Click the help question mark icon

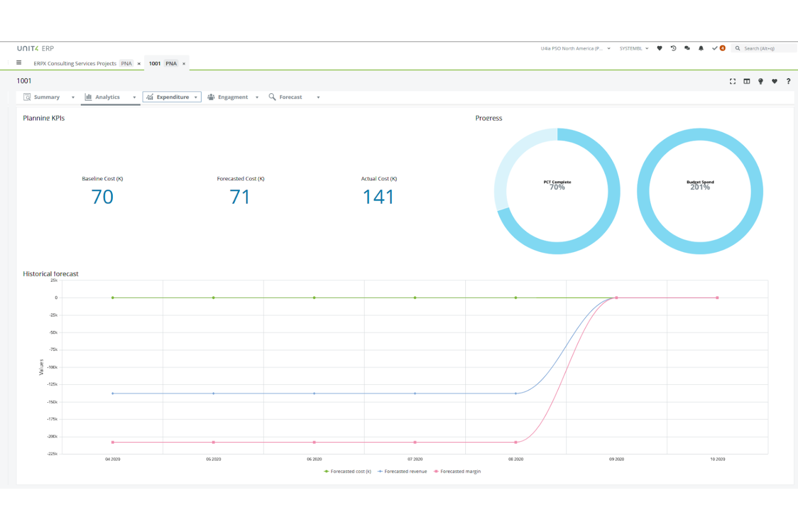788,81
